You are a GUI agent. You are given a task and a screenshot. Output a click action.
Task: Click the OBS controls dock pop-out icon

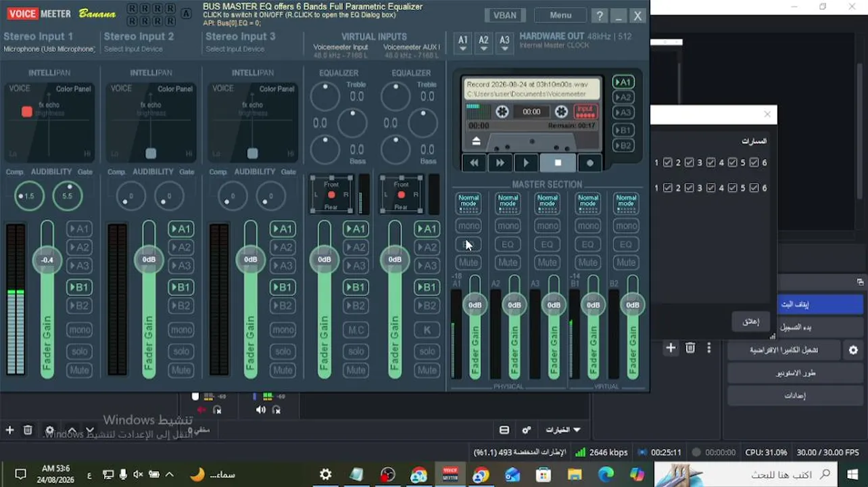click(860, 282)
